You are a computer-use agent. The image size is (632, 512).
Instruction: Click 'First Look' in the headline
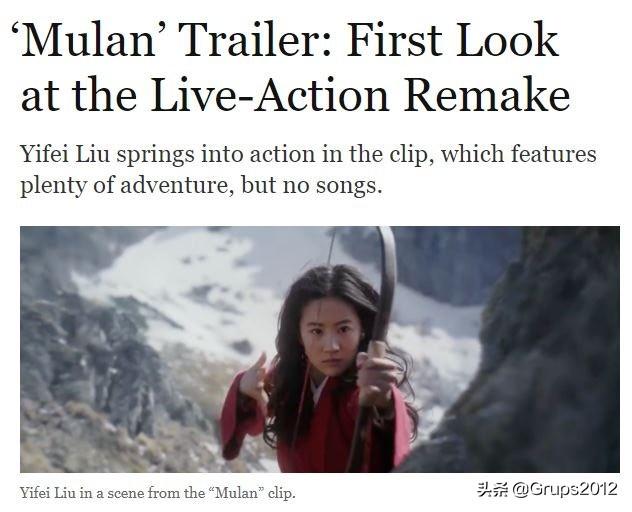(453, 40)
